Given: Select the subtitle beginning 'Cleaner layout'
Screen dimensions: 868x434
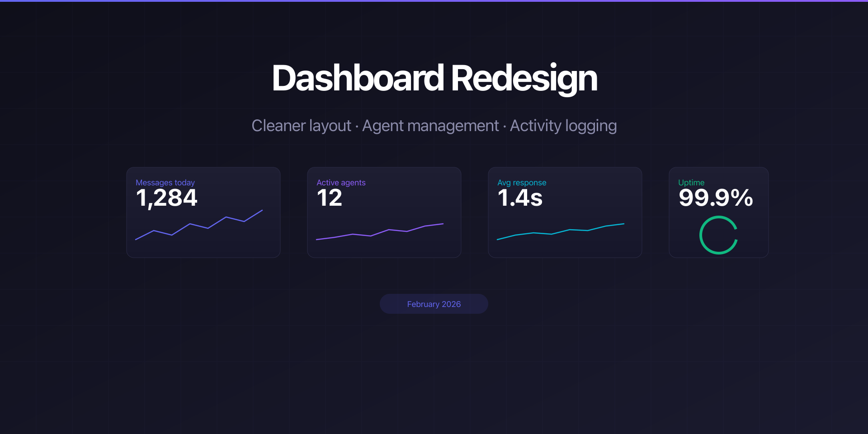Looking at the screenshot, I should (x=434, y=126).
